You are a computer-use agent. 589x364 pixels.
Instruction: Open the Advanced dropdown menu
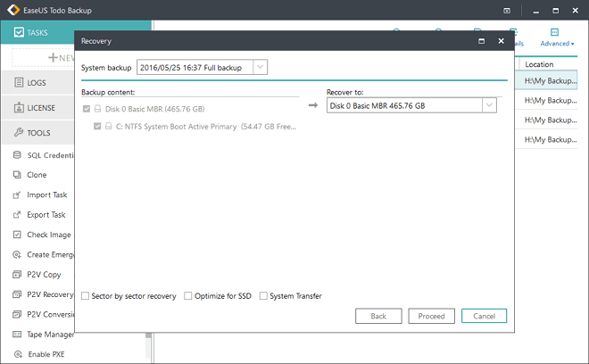pos(557,42)
